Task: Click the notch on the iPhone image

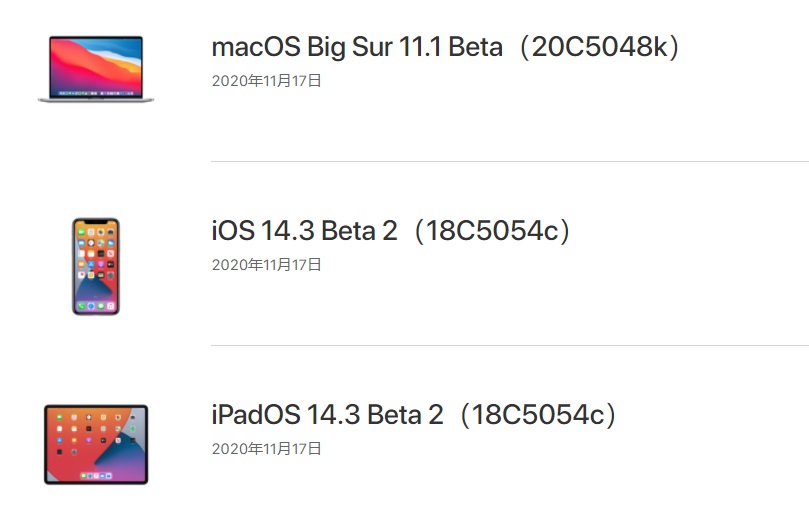Action: point(96,222)
